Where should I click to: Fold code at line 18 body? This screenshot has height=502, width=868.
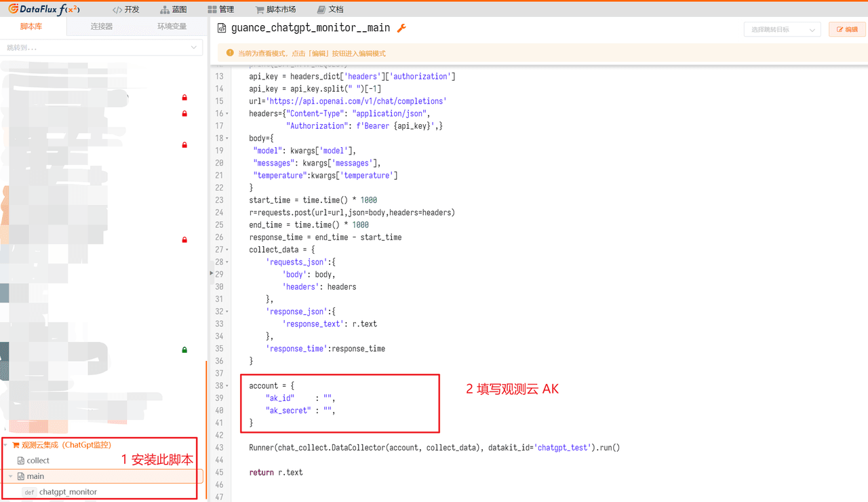[x=226, y=138]
